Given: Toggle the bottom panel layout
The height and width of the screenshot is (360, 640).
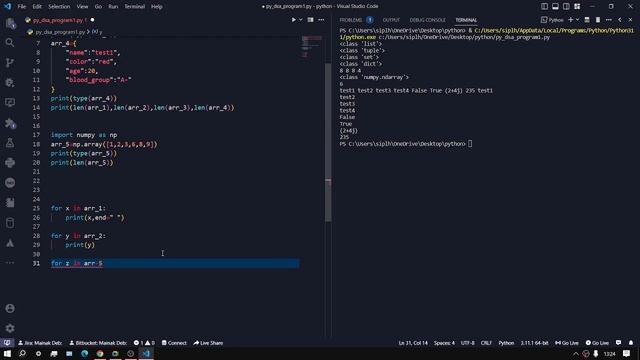Looking at the screenshot, I should 556,7.
